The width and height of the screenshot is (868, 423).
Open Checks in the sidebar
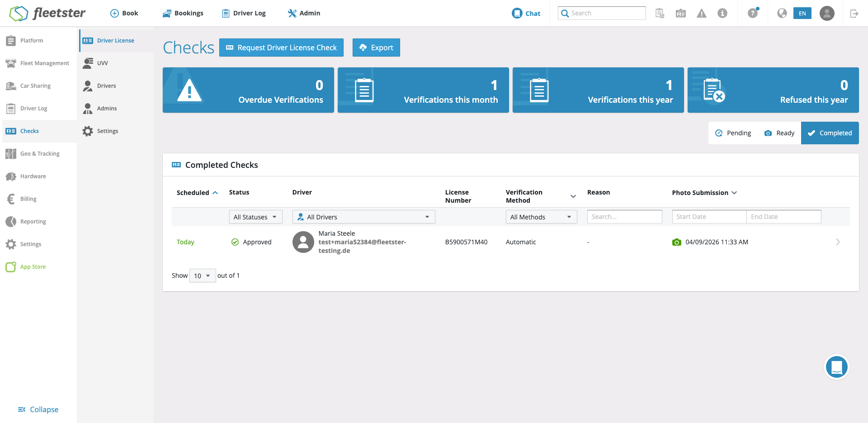(38, 131)
